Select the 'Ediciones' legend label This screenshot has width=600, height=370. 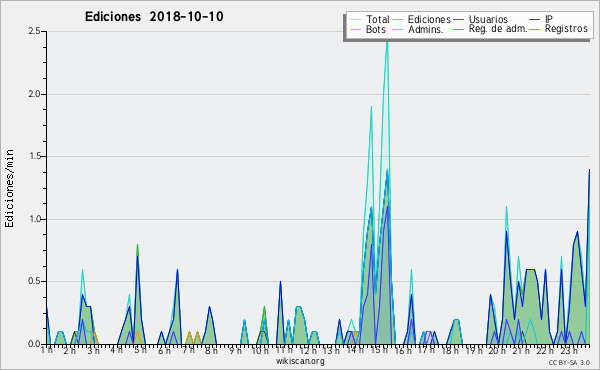[429, 19]
